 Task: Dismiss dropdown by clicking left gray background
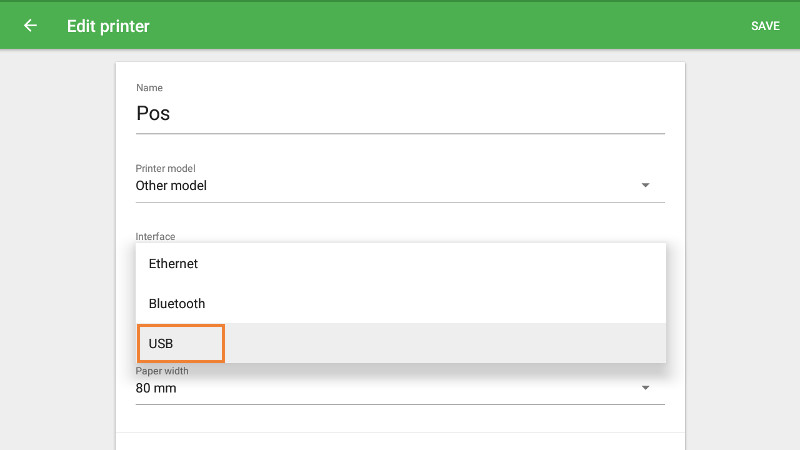tap(57, 250)
